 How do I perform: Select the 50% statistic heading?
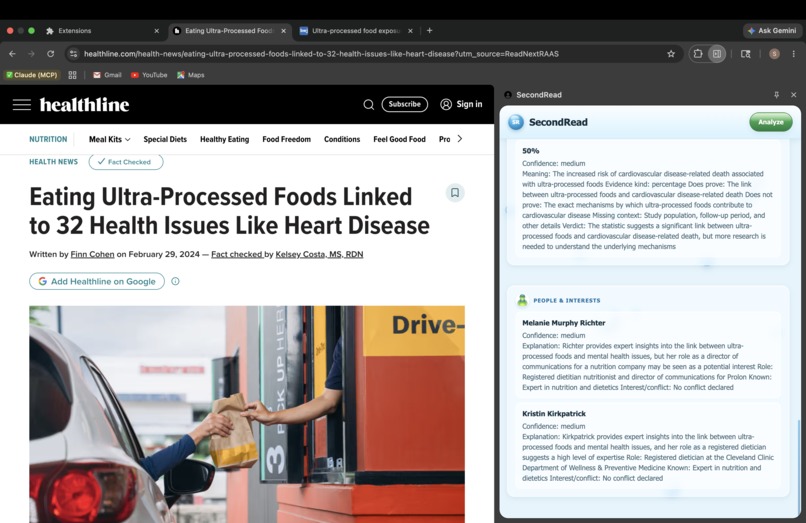point(530,151)
